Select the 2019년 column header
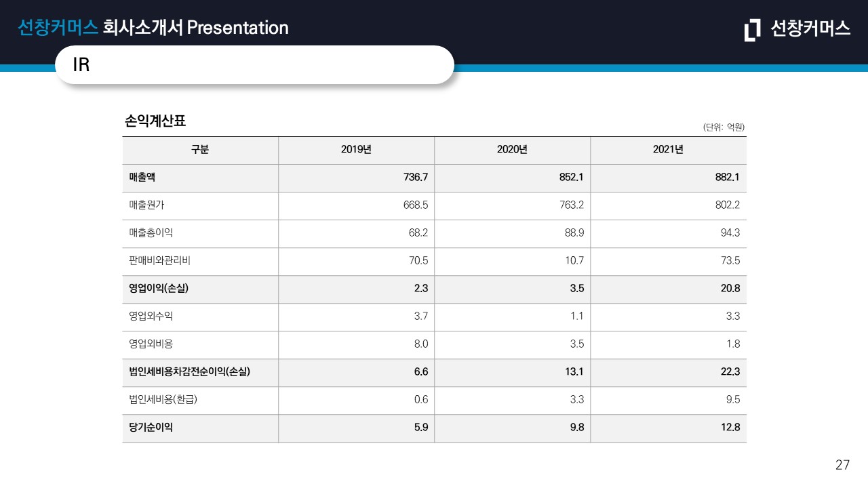Screen dimensions: 868x488 pos(356,150)
